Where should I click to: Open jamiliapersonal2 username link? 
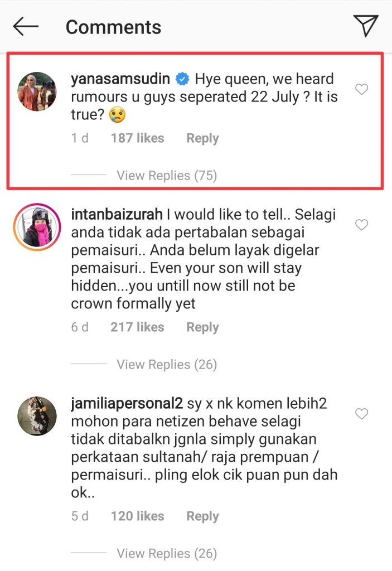tap(127, 404)
